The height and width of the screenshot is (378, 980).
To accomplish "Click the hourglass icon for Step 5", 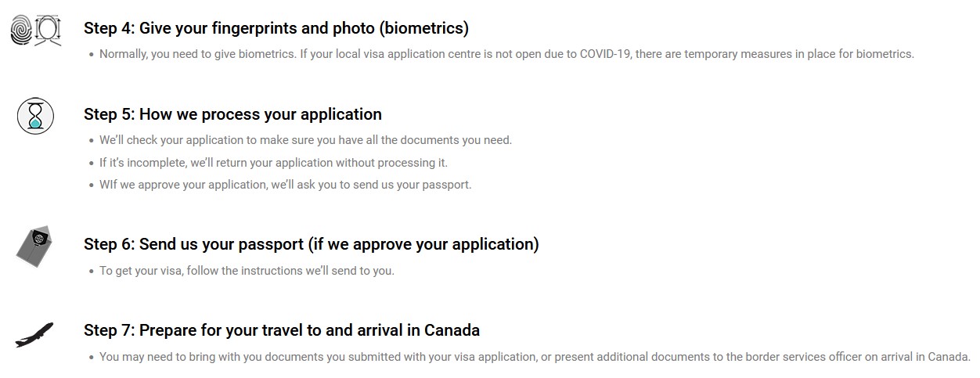I will [x=35, y=116].
